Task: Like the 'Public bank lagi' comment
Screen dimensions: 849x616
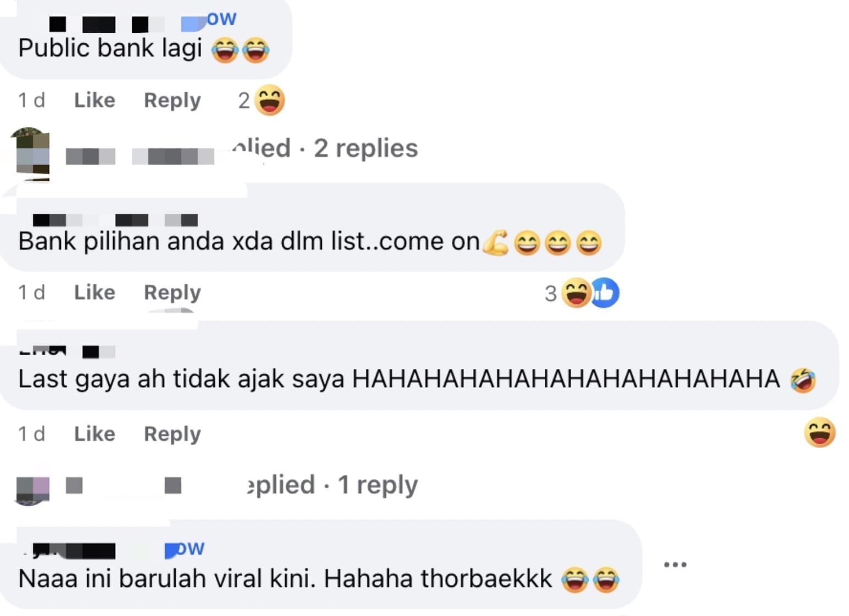Action: 94,100
